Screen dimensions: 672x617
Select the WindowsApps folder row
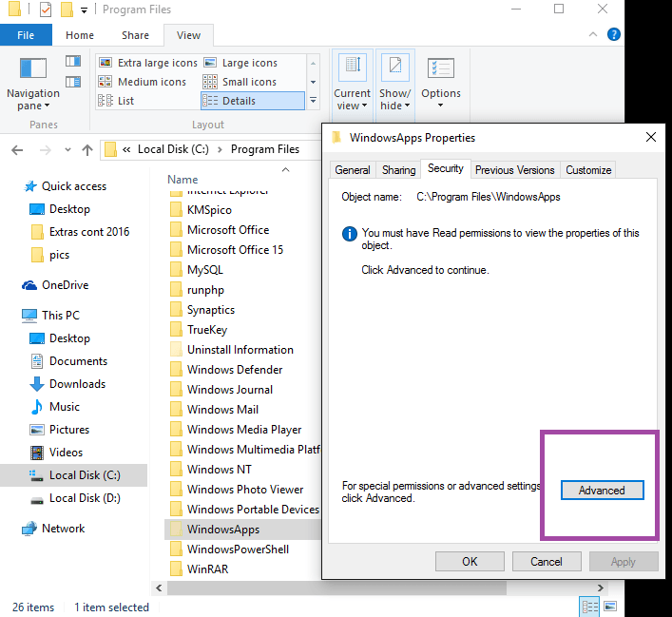click(243, 530)
